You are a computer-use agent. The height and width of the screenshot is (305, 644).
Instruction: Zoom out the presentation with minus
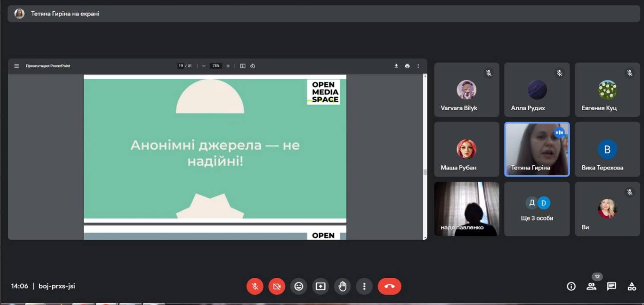(x=203, y=66)
